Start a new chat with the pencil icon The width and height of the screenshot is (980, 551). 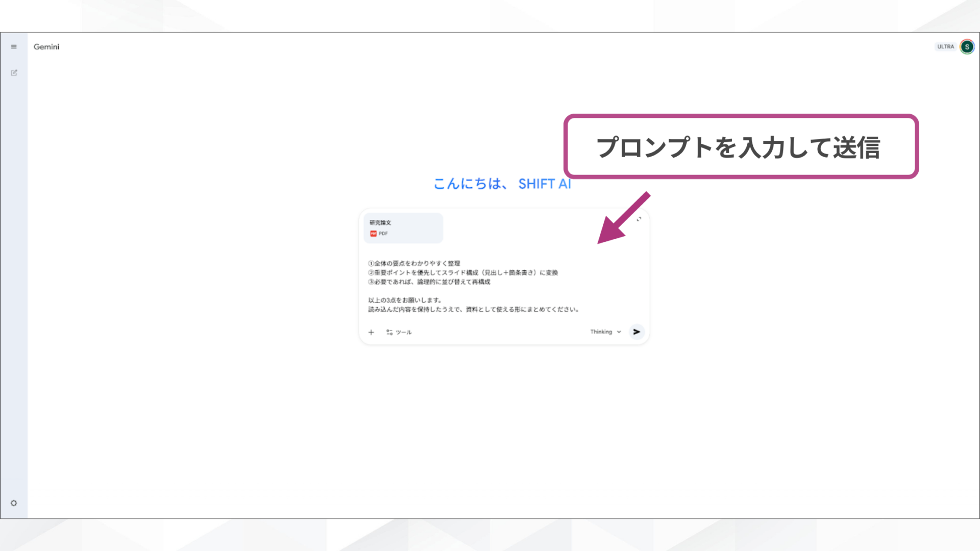click(14, 72)
